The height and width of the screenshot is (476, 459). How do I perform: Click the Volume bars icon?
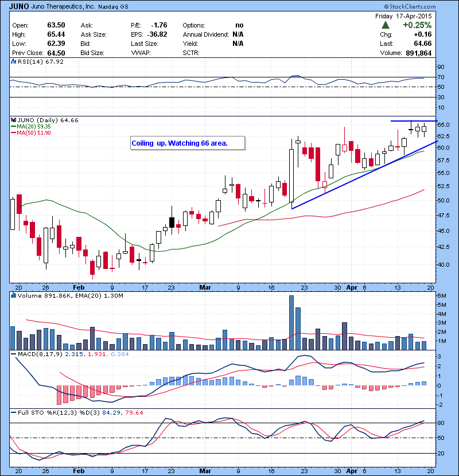coord(13,295)
